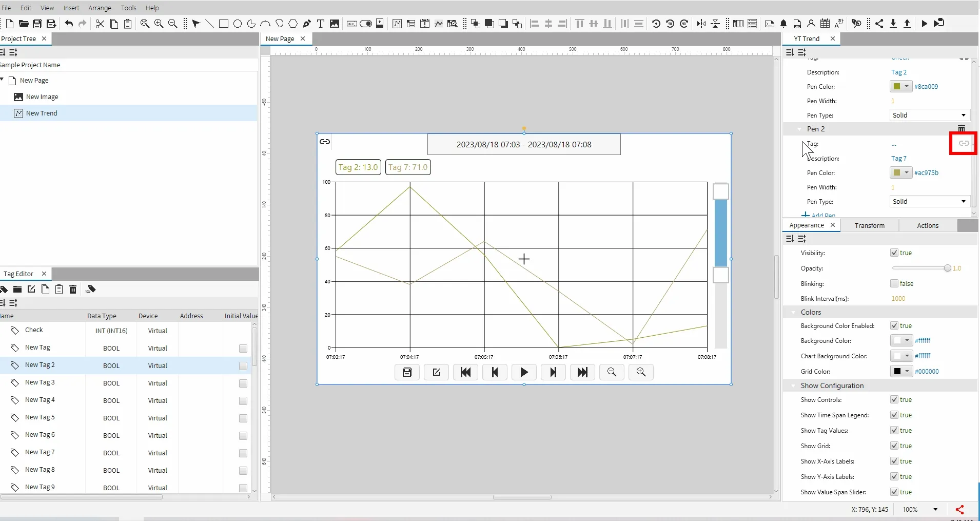Image resolution: width=980 pixels, height=521 pixels.
Task: Insert an image with the picture tool
Action: pos(335,24)
